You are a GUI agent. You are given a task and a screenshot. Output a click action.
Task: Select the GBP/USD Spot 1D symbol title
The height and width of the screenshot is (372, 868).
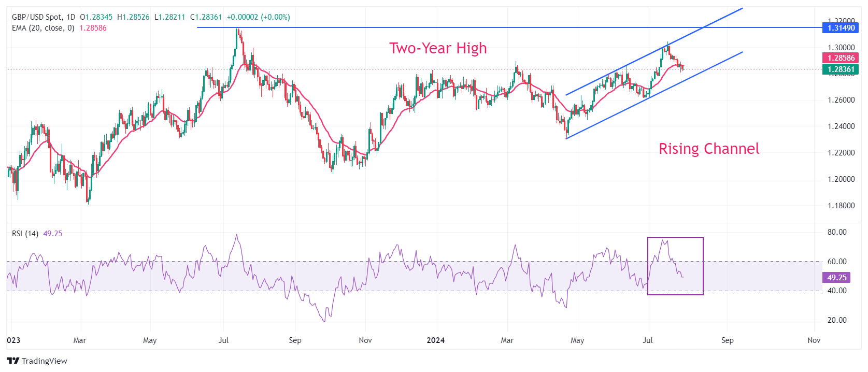(44, 17)
